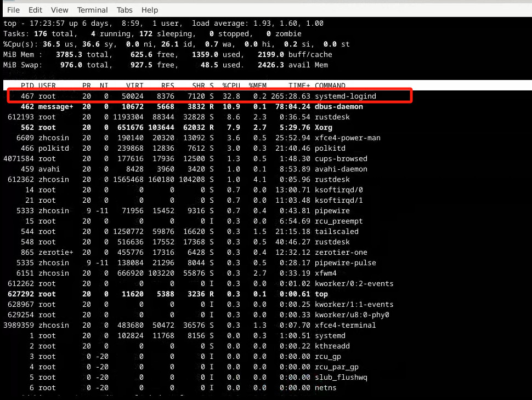Click the 32.8 CPU percentage value
The width and height of the screenshot is (532, 400).
click(x=231, y=96)
